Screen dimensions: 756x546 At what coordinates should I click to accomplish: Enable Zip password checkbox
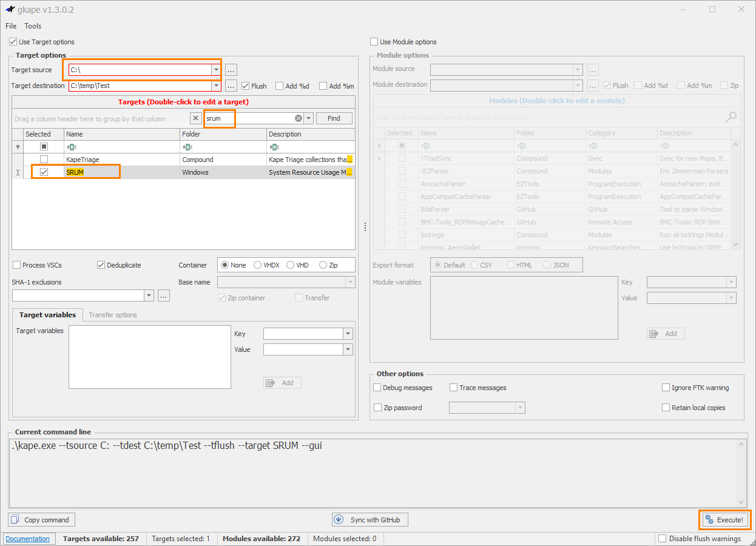coord(377,408)
